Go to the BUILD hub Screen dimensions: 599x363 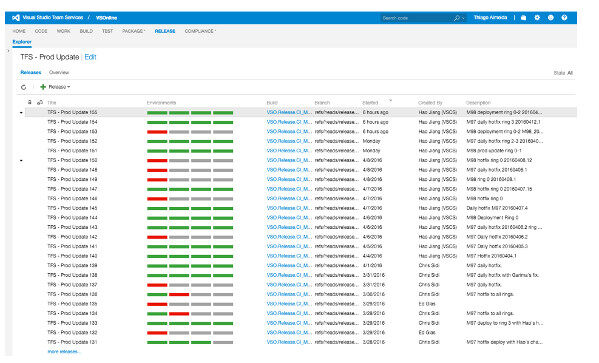(x=86, y=31)
